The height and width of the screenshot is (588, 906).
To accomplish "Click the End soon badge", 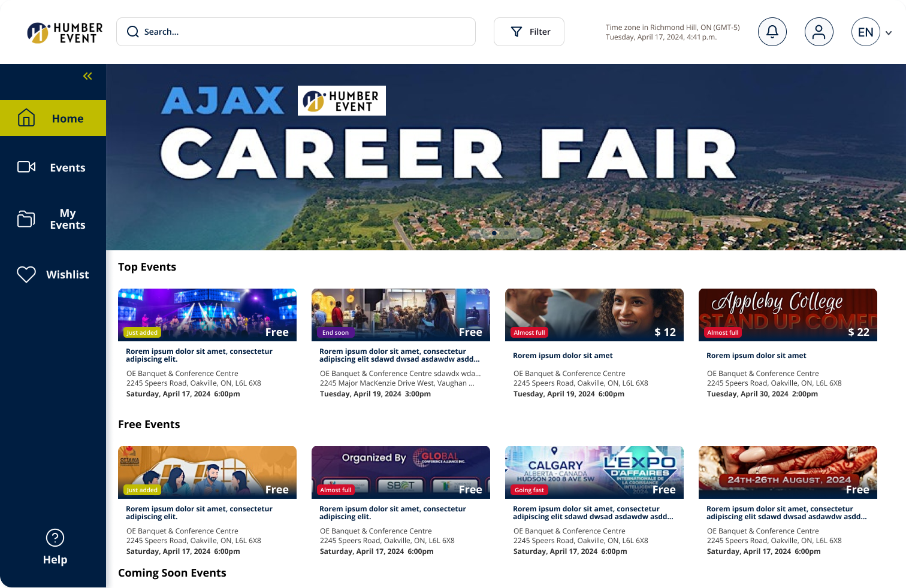I will (x=336, y=332).
